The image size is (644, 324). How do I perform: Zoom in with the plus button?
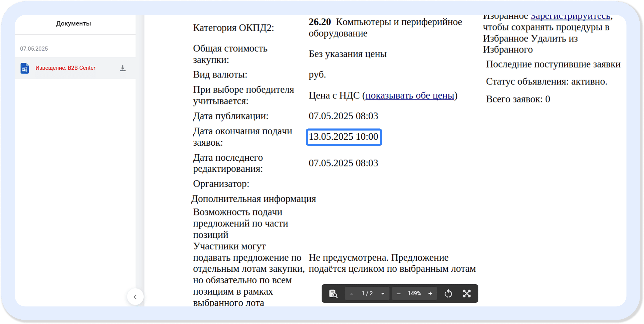pyautogui.click(x=430, y=294)
